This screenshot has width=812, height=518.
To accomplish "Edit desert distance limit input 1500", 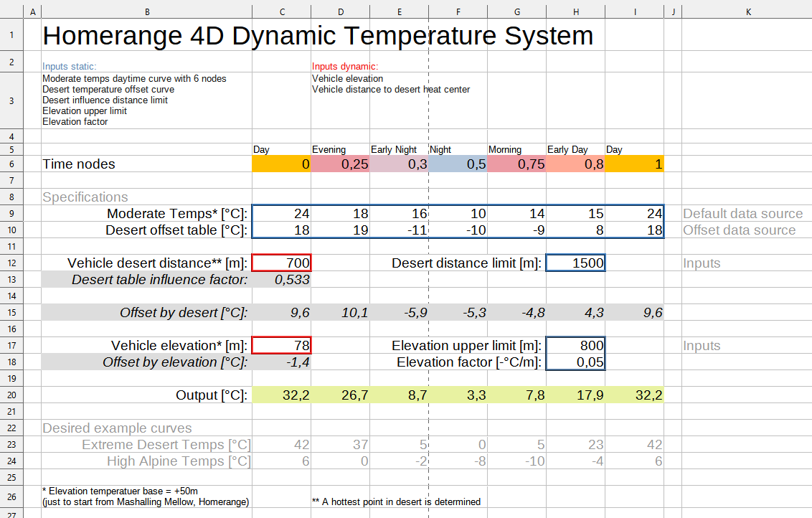I will coord(575,263).
